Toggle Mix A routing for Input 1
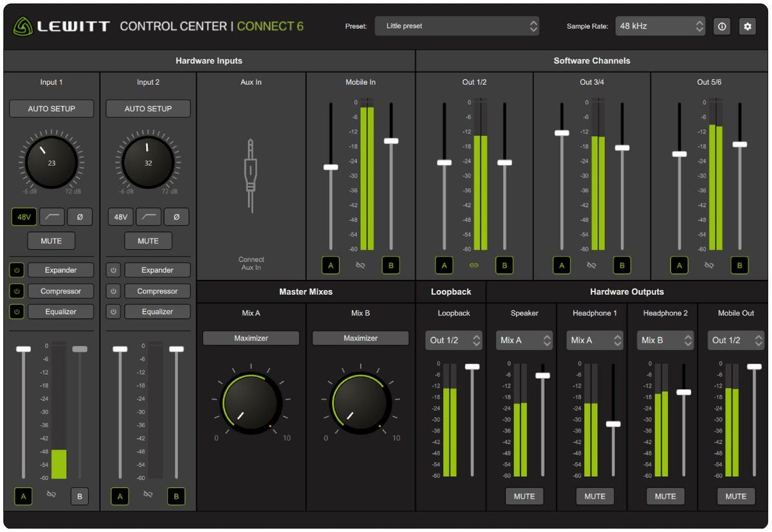 [23, 496]
